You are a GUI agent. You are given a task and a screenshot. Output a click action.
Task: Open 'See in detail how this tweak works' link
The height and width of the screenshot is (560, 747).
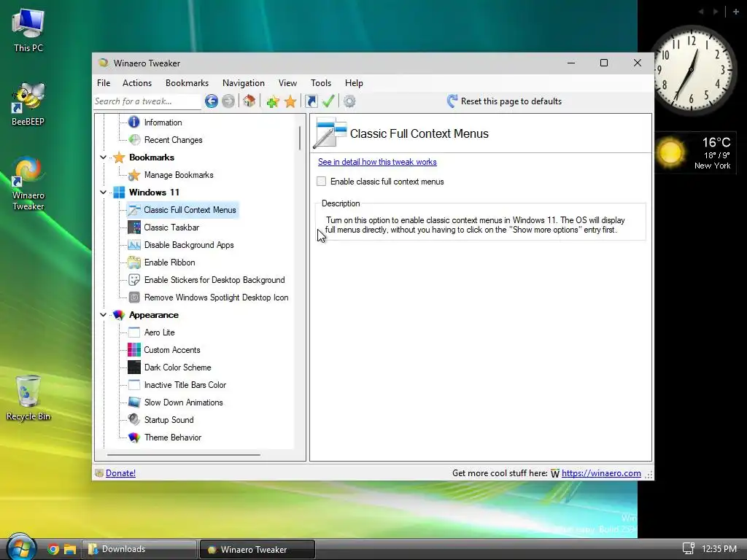click(377, 162)
